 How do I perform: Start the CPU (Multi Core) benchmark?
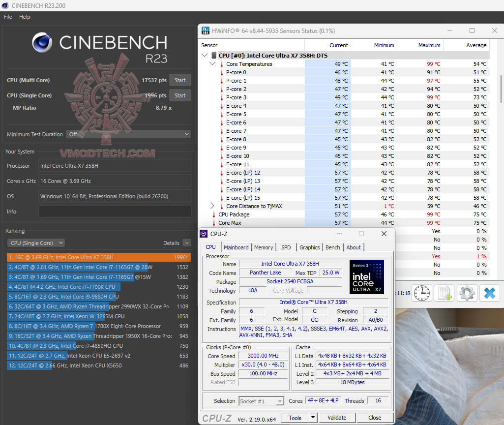(x=180, y=80)
